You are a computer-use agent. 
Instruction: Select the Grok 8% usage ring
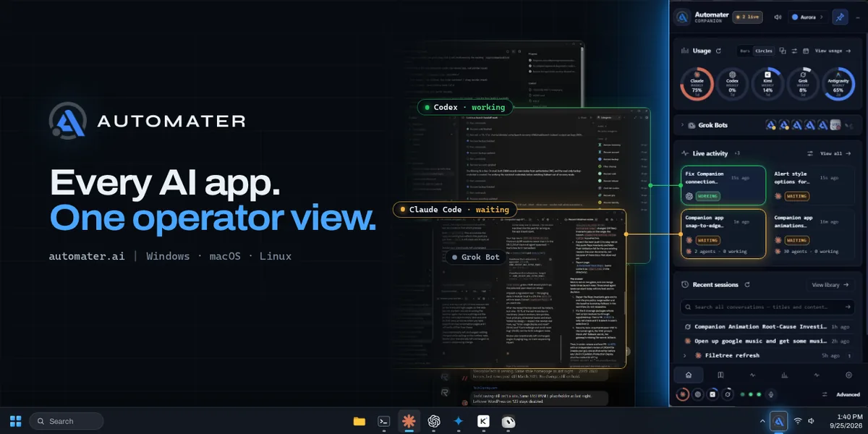803,84
